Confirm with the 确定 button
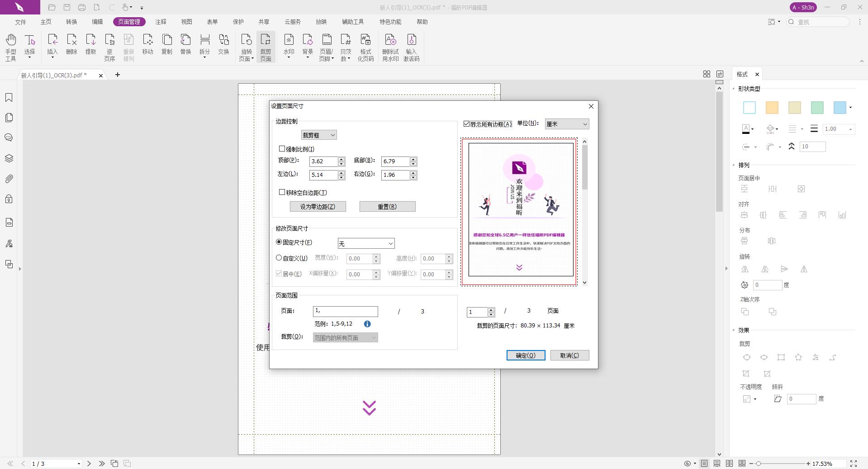 [x=526, y=355]
